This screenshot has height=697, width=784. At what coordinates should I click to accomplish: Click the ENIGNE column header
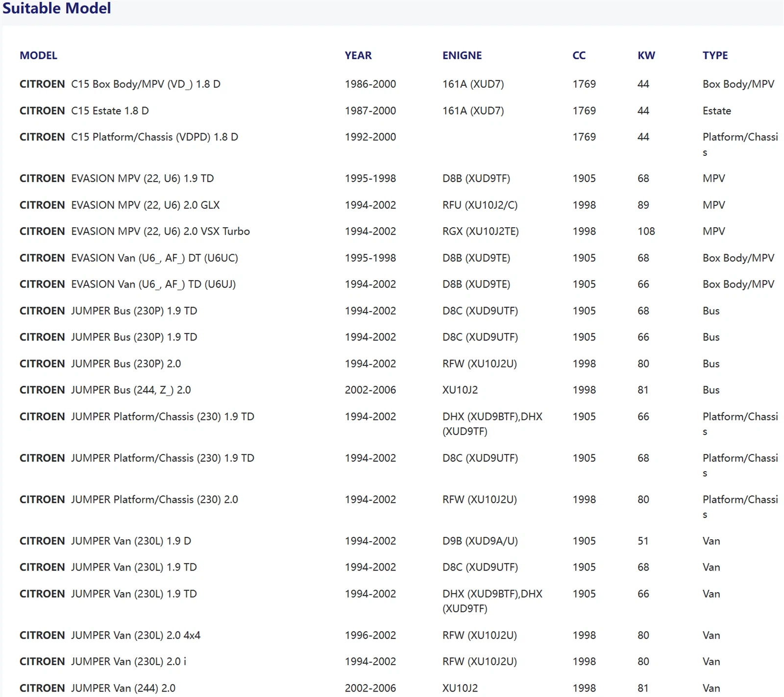tap(462, 55)
